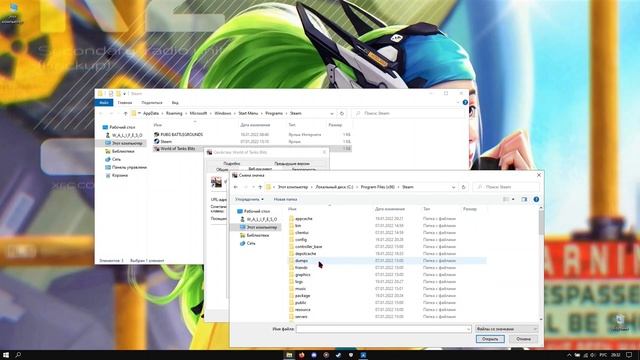Image resolution: width=640 pixels, height=360 pixels.
Task: Select the resource folder row
Action: coord(387,309)
